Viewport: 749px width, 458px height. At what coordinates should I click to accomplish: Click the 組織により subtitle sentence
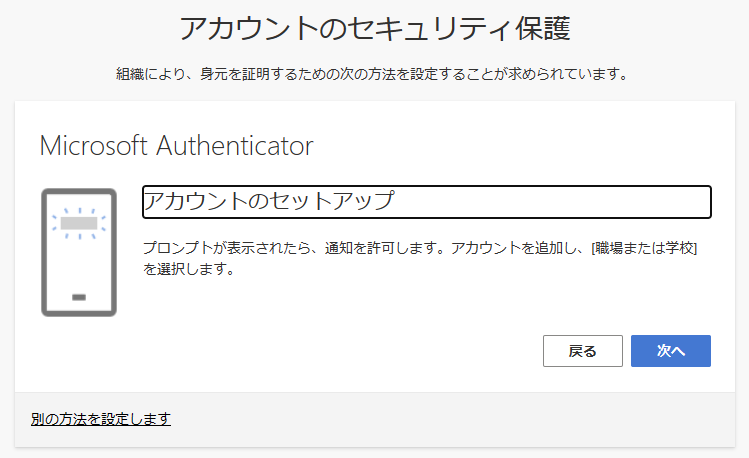(x=373, y=74)
